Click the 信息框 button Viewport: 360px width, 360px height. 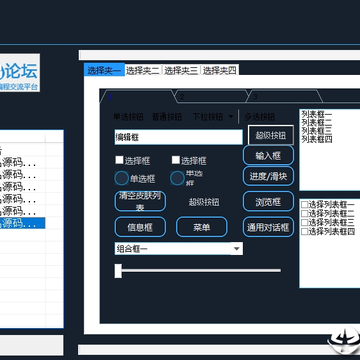pos(140,227)
